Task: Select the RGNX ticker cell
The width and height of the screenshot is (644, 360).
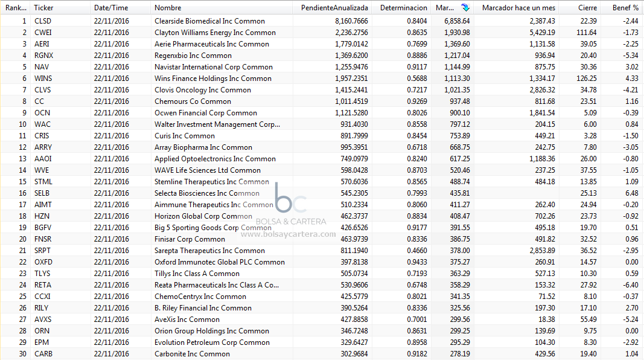Action: click(44, 56)
